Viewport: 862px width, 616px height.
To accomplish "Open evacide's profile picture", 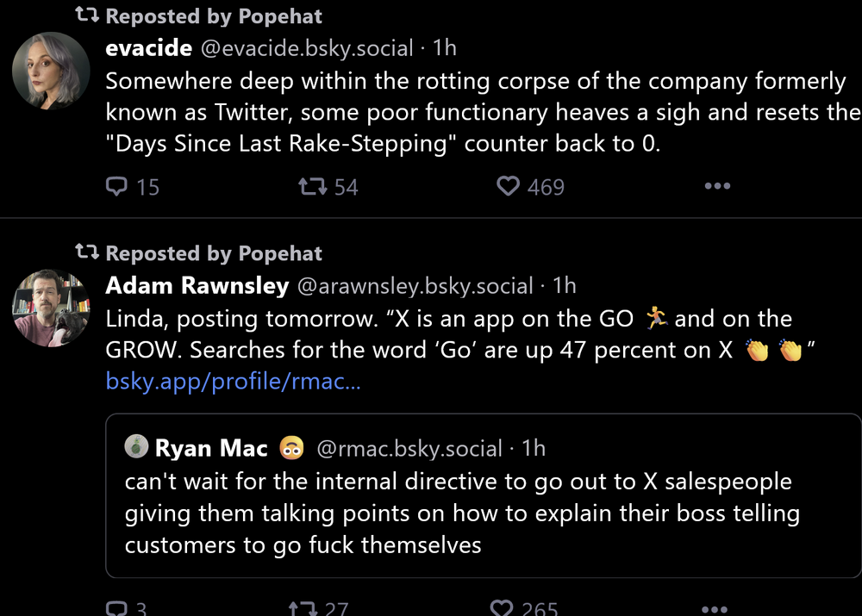I will click(51, 71).
